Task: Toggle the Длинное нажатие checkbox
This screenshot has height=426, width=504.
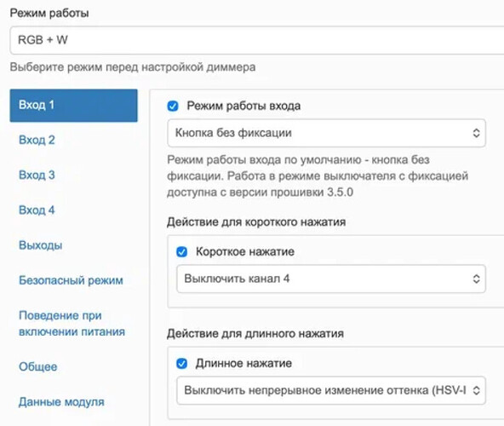Action: point(181,364)
